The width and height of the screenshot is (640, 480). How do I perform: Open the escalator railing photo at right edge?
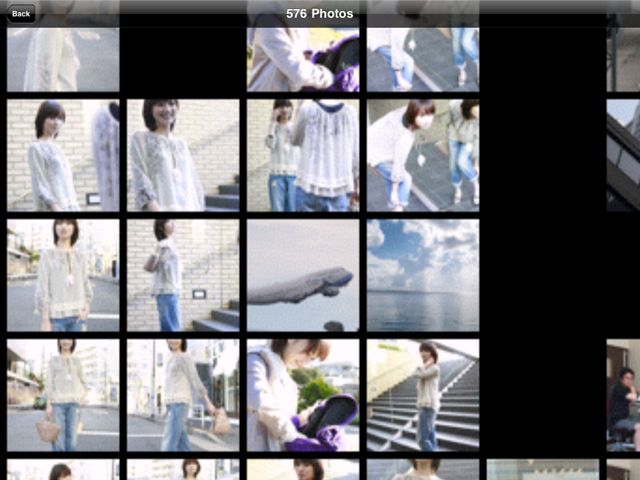(623, 156)
